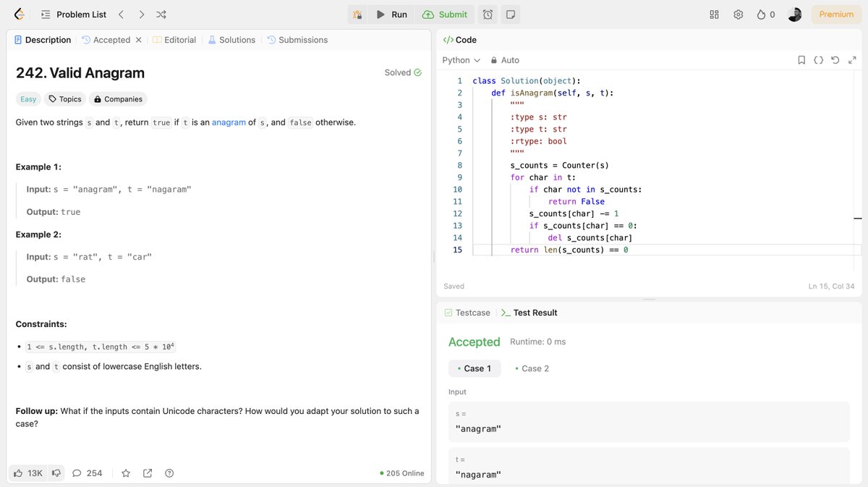
Task: Open the debugger icon beside Run
Action: pos(357,14)
